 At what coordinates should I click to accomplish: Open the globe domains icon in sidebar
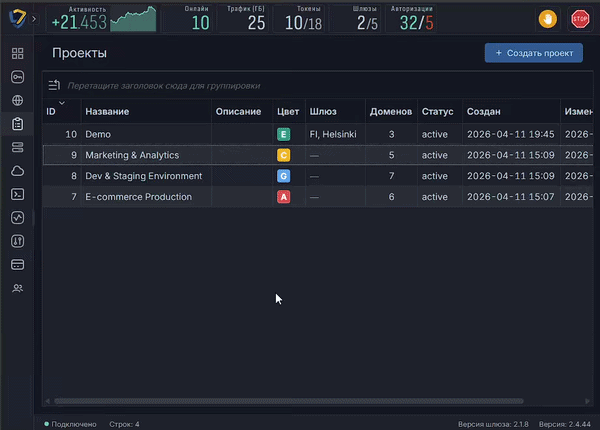coord(17,100)
